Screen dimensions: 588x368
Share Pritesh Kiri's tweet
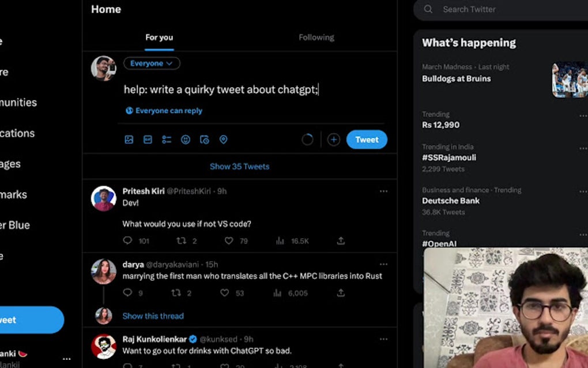[341, 241]
